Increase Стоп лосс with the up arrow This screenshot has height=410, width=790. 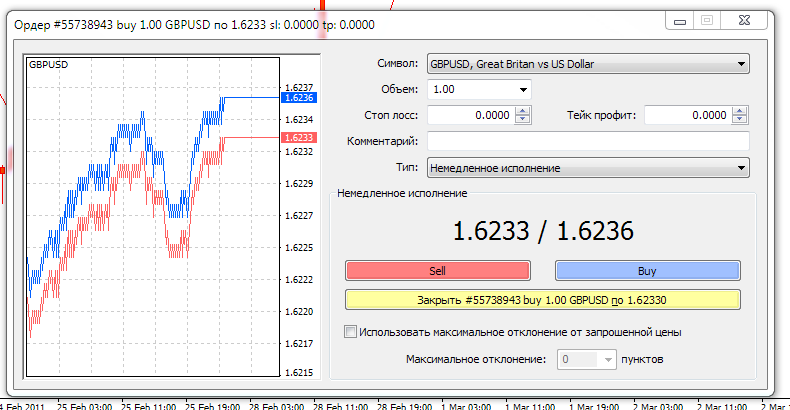[523, 111]
